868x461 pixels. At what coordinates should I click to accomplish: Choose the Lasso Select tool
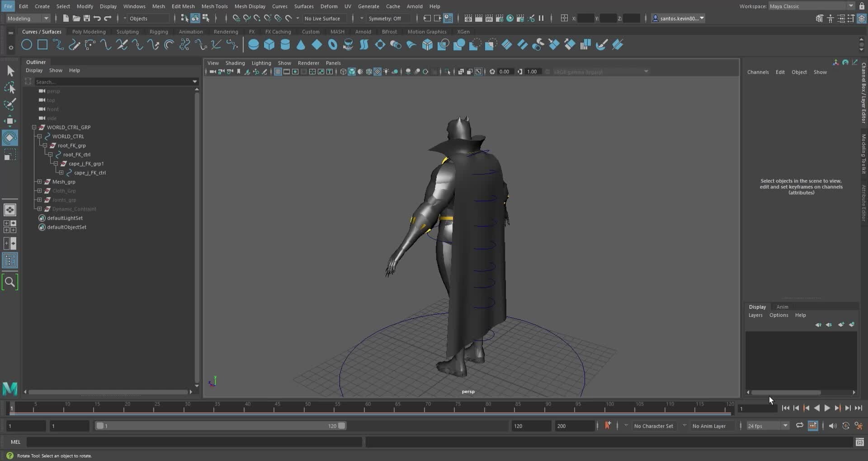[x=10, y=88]
